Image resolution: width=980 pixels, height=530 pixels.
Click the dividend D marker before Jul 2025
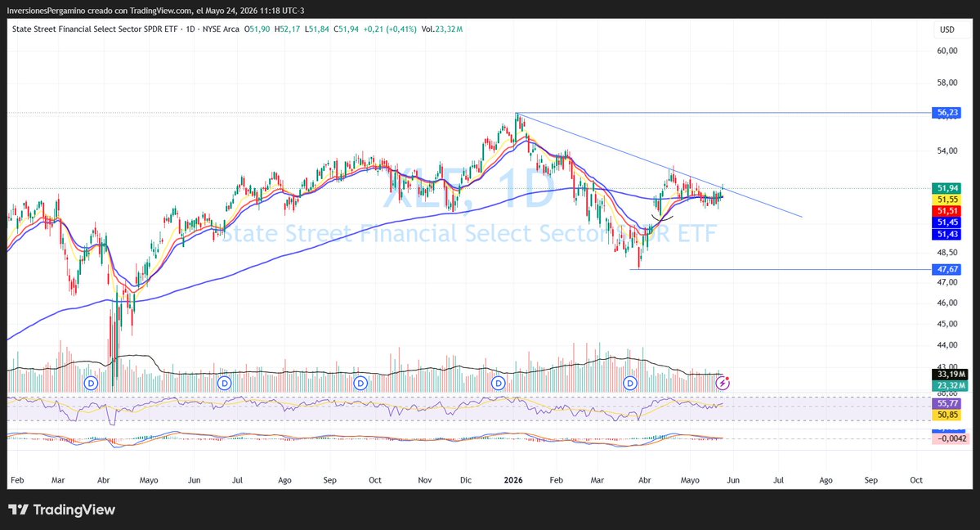pos(224,382)
